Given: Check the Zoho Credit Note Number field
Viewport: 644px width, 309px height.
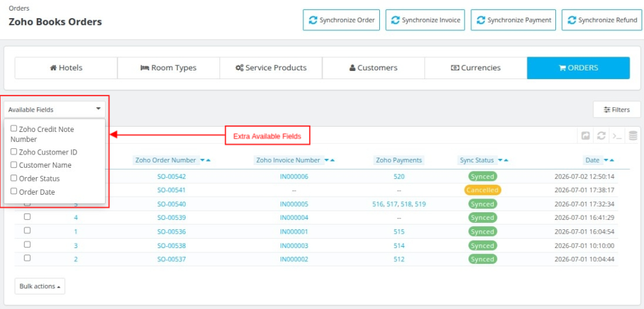Looking at the screenshot, I should (14, 129).
